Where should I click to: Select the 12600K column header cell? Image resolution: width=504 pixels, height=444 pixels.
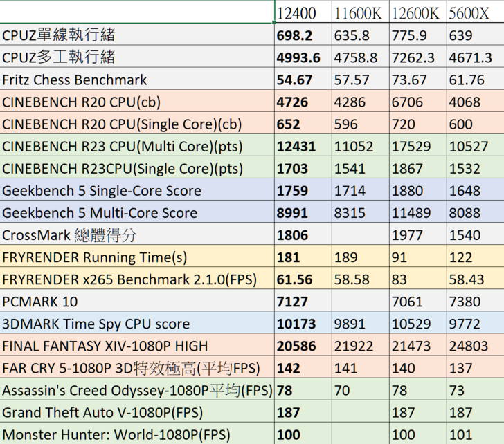pos(418,12)
